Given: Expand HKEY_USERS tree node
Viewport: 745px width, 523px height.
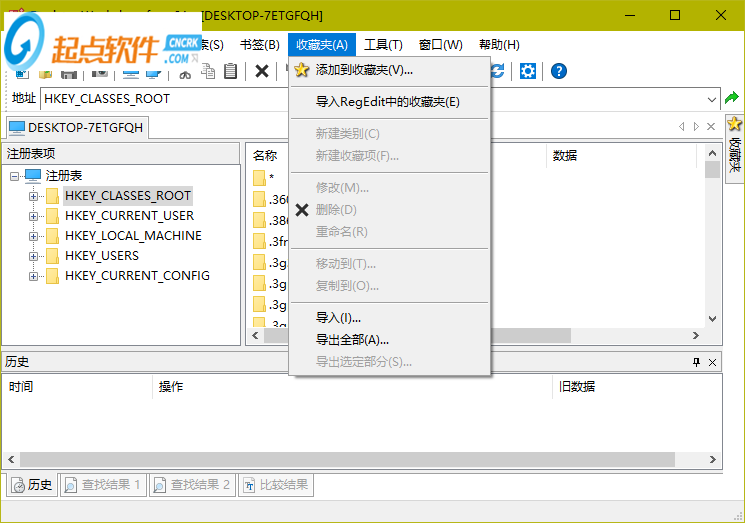Looking at the screenshot, I should point(33,256).
